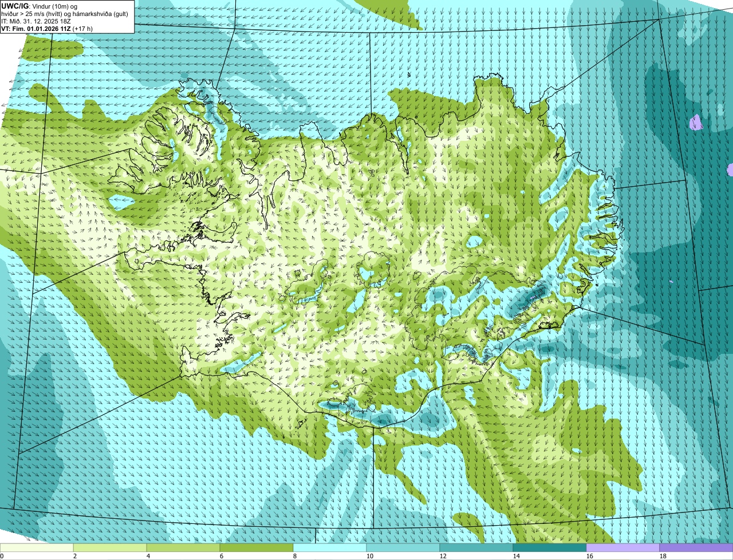Click the 14–16 m/s dark teal swatch

[550, 547]
